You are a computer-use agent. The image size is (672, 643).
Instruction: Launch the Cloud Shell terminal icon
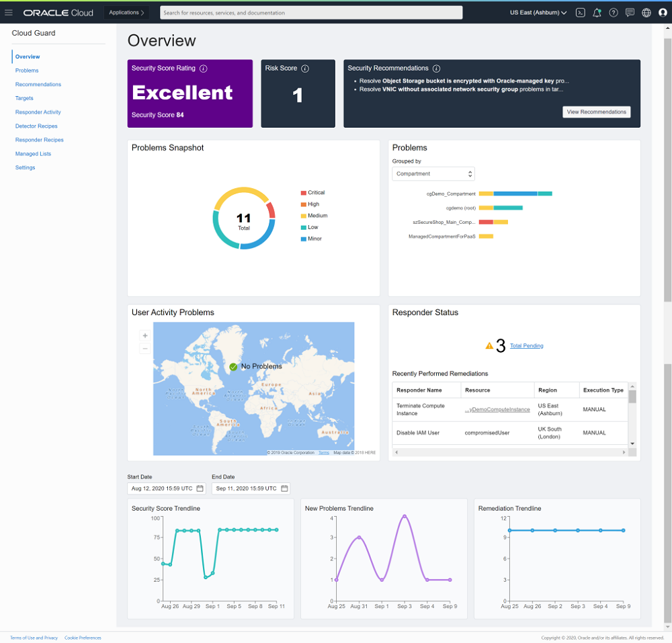pyautogui.click(x=581, y=12)
